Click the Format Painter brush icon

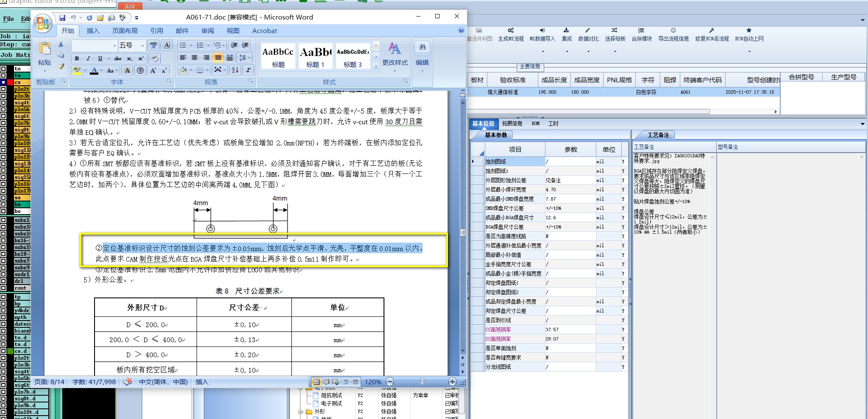61,66
